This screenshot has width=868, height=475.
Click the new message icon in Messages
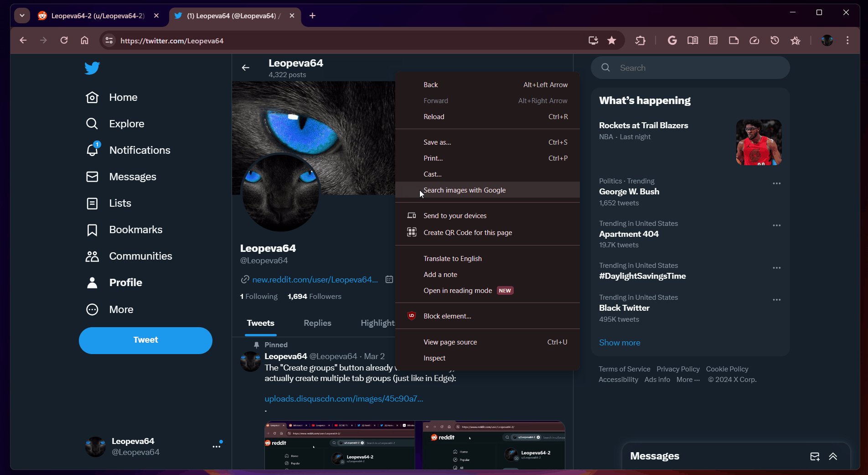[x=815, y=456]
